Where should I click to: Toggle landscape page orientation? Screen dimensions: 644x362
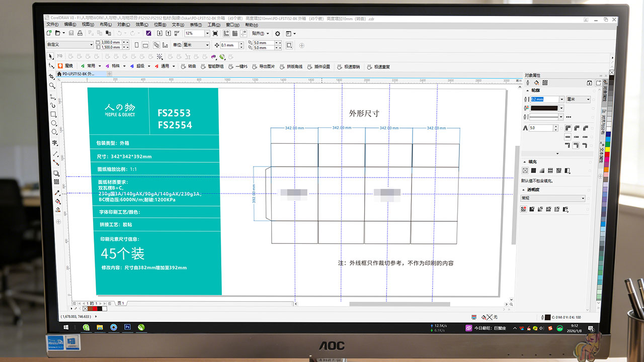coord(145,45)
